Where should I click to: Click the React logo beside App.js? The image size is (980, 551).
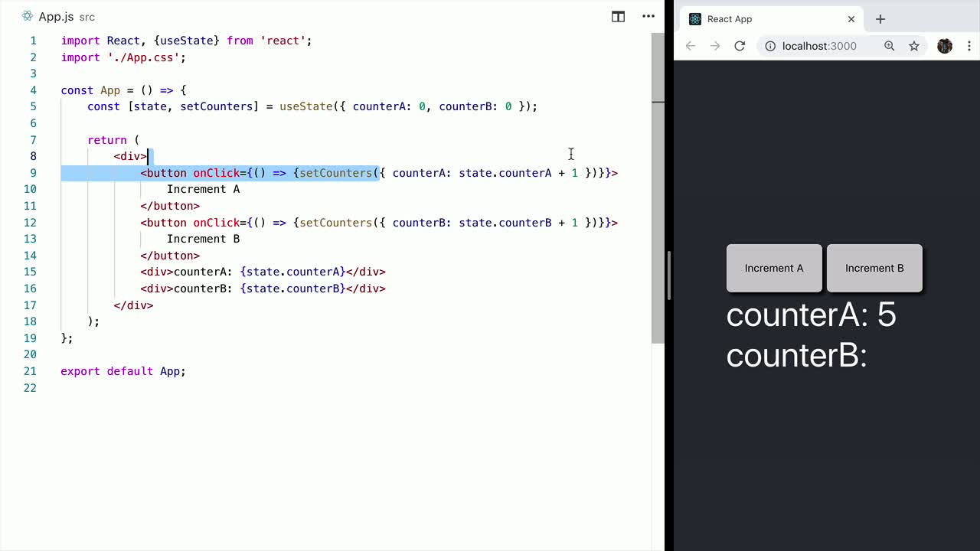(27, 15)
